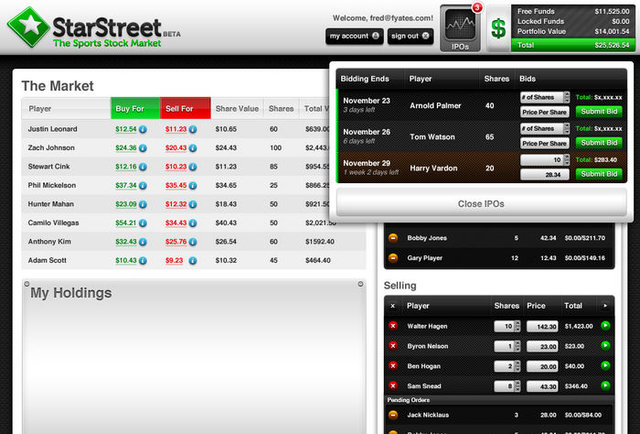This screenshot has height=434, width=640.
Task: Click Tom Watson Price Per Share field
Action: coord(544,143)
